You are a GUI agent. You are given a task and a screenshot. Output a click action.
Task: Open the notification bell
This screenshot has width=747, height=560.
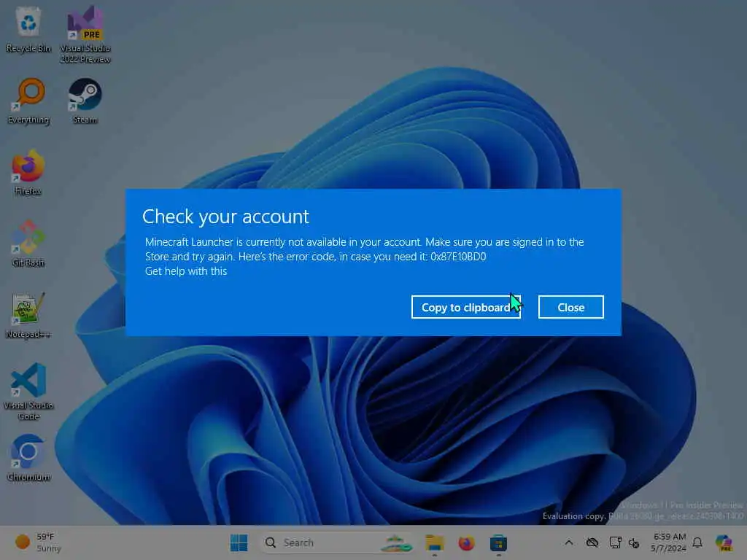pyautogui.click(x=697, y=542)
